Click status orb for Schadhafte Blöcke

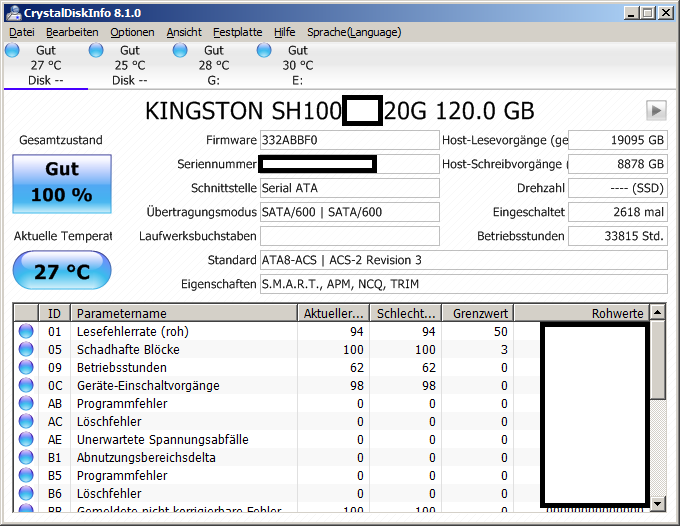click(x=26, y=349)
